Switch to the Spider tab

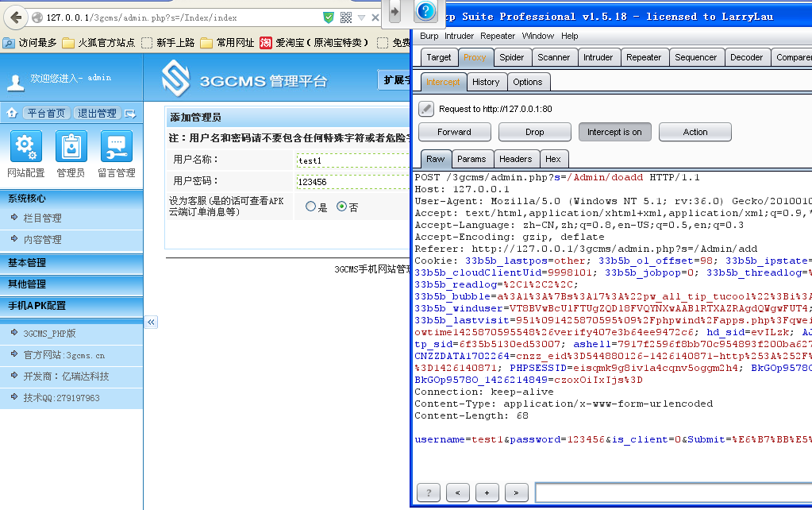tap(512, 57)
